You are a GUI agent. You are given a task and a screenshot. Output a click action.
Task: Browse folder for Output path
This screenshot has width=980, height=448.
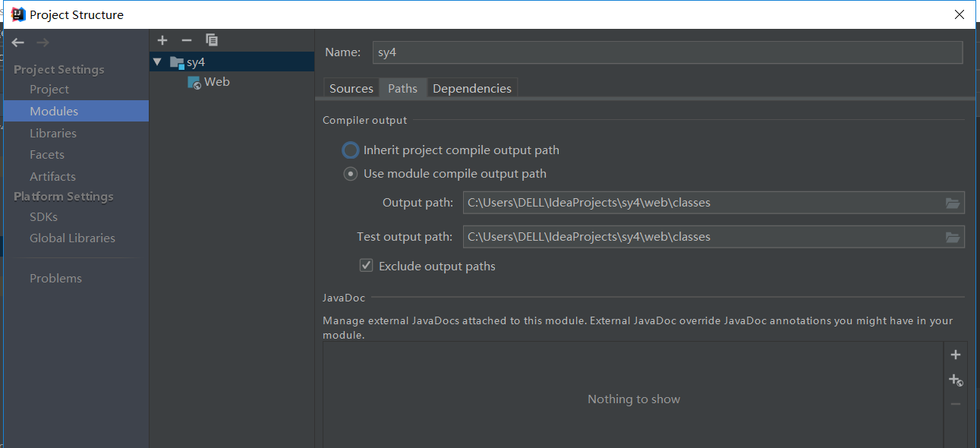(953, 203)
